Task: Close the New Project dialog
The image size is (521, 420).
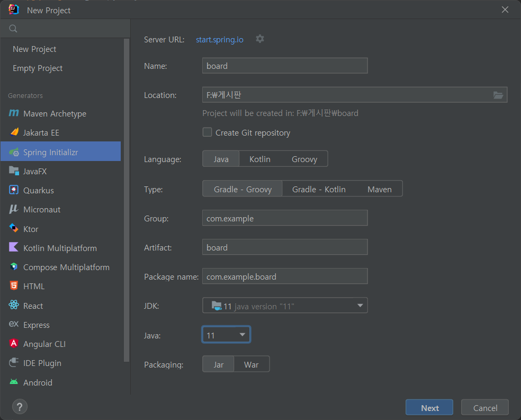Action: click(505, 10)
